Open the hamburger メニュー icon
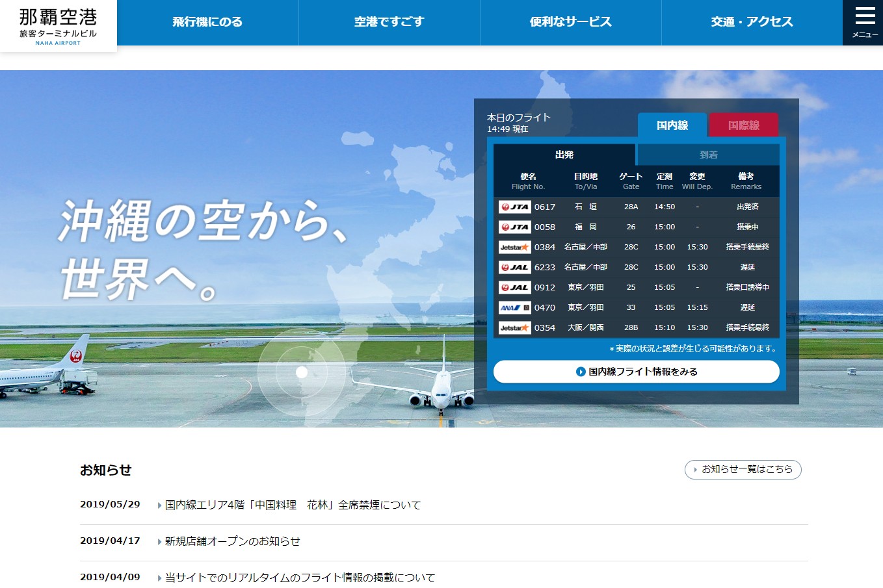Screen dimensions: 883x588 click(863, 23)
